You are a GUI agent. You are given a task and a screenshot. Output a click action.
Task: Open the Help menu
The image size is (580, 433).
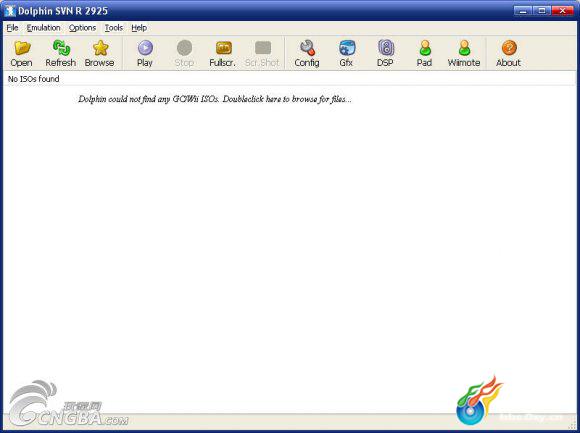tap(139, 28)
